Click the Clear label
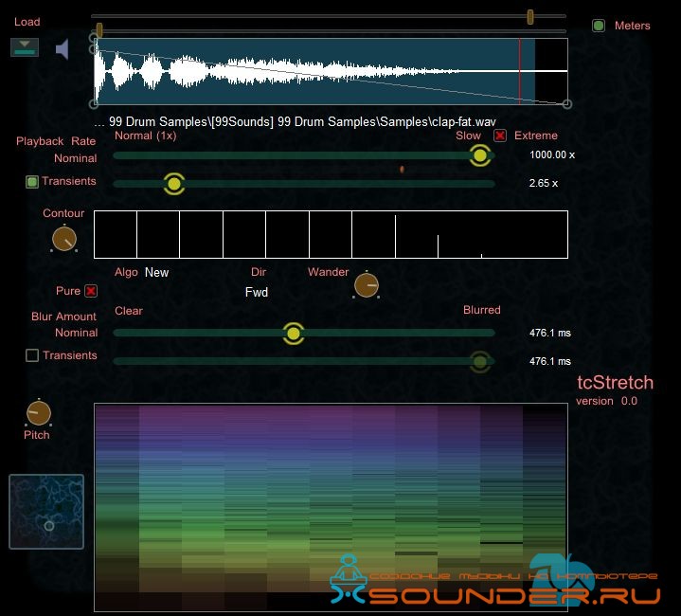Image resolution: width=681 pixels, height=616 pixels. [x=129, y=311]
